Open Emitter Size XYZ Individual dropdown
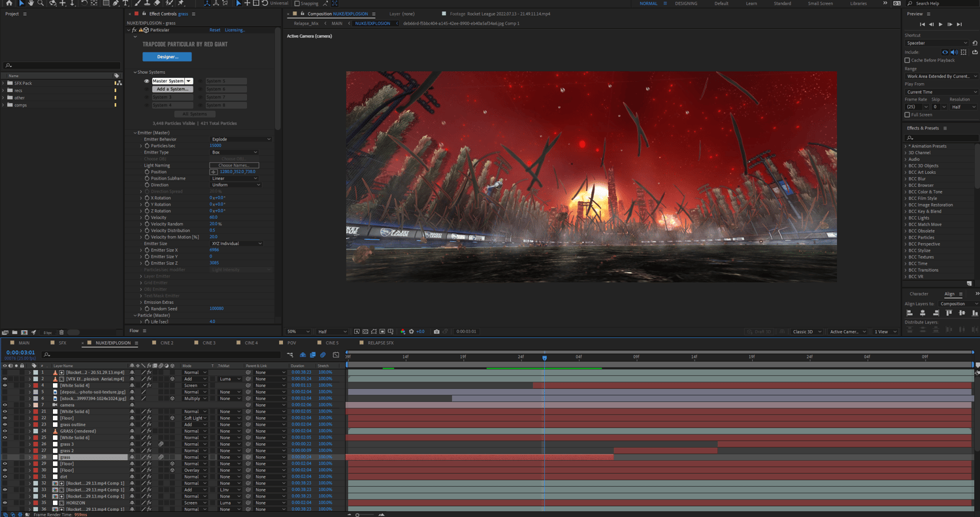This screenshot has width=980, height=517. click(237, 243)
